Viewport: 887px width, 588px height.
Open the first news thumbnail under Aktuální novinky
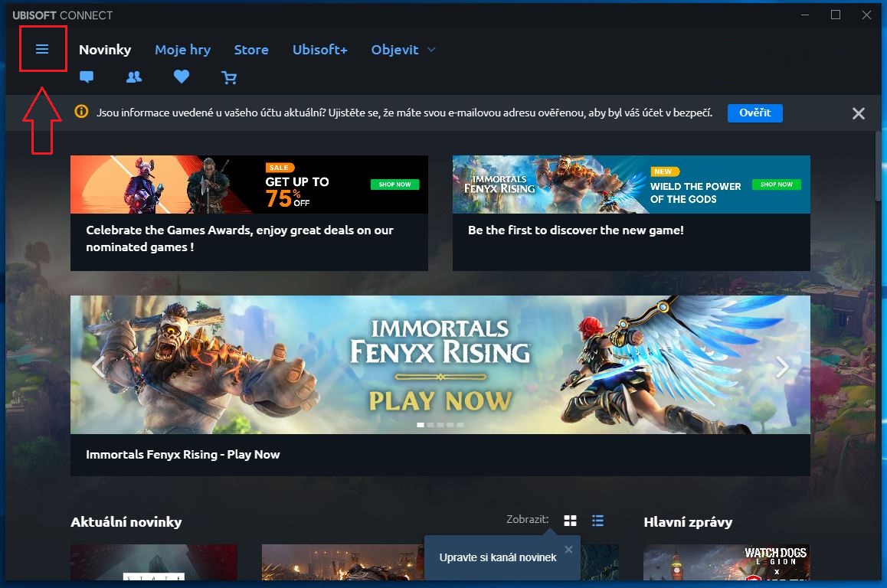pyautogui.click(x=154, y=562)
